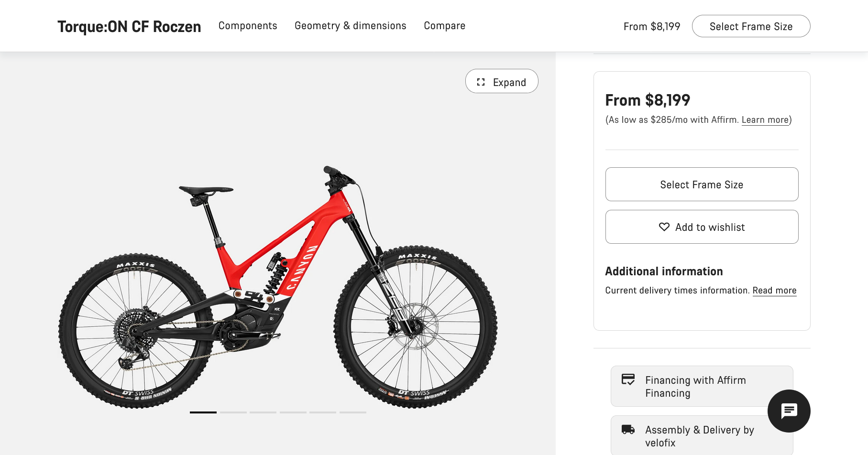Click the red Canyon bike image

point(277,287)
